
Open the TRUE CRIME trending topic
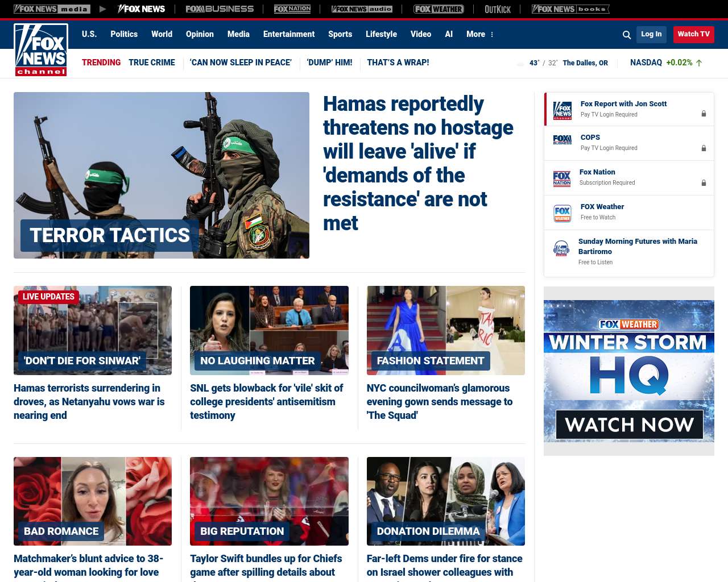(x=152, y=63)
